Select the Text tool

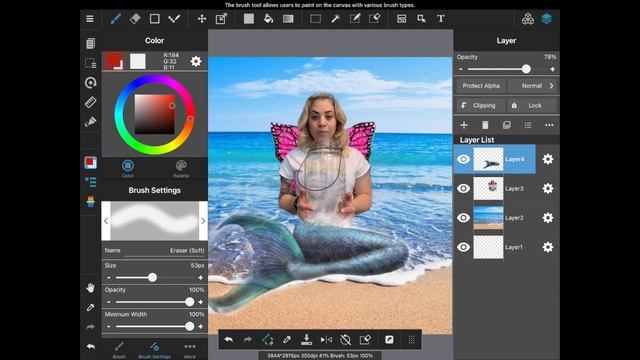click(x=441, y=19)
